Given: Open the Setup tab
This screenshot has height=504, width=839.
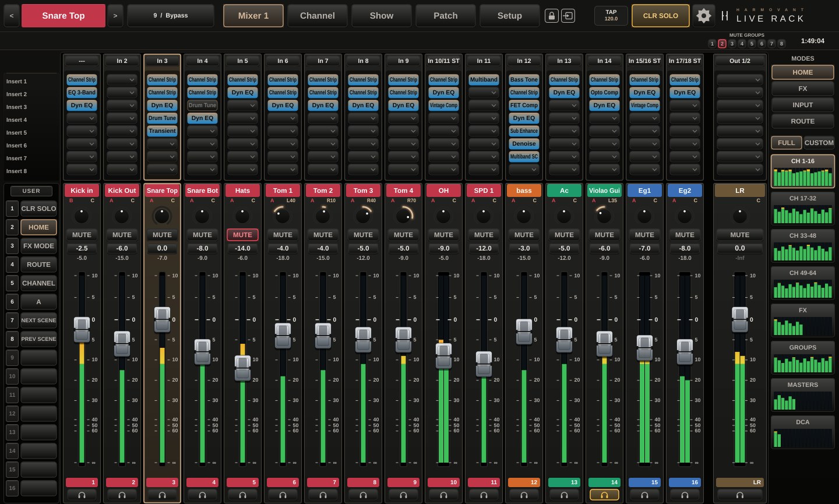Looking at the screenshot, I should pos(510,16).
